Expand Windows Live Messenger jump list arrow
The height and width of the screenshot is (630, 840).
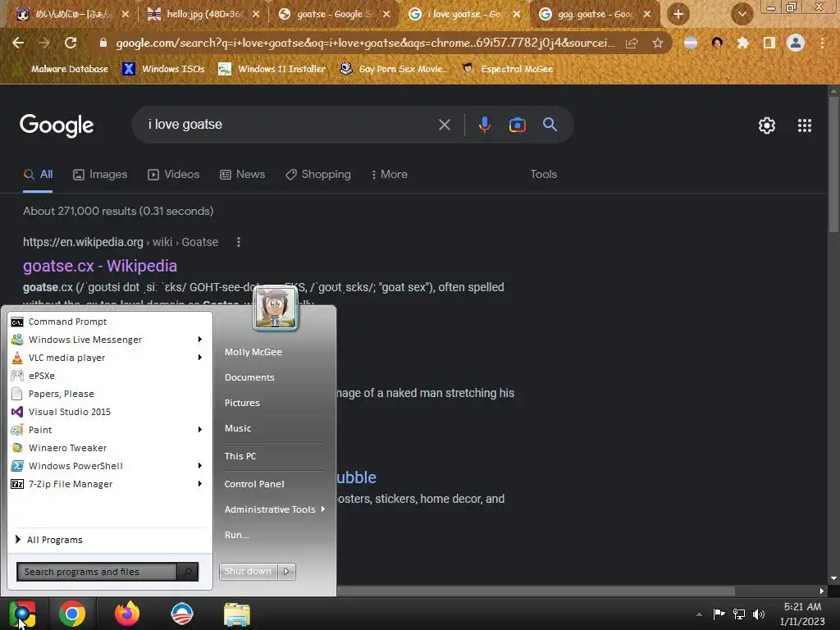[x=200, y=340]
